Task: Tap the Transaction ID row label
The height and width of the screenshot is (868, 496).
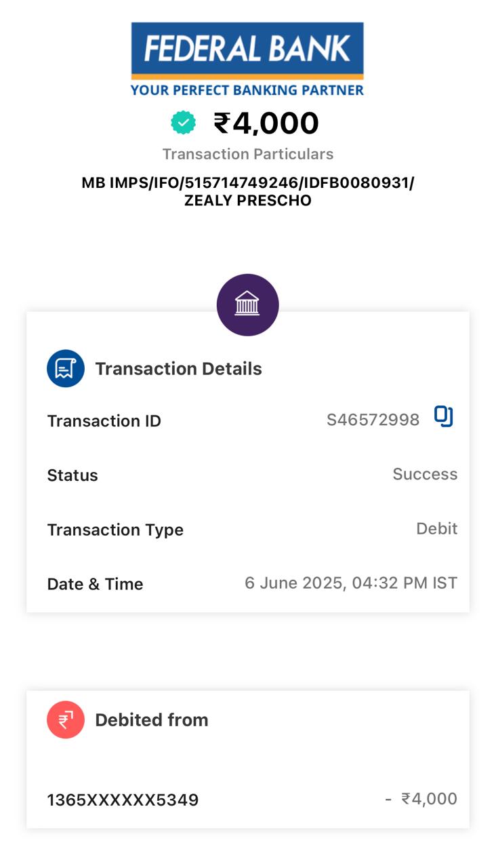Action: click(x=104, y=421)
